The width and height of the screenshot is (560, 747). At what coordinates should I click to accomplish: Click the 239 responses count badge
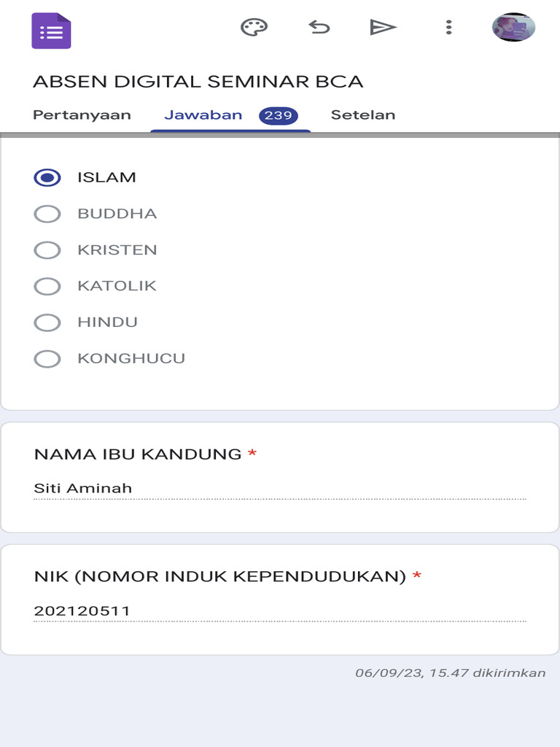click(279, 115)
